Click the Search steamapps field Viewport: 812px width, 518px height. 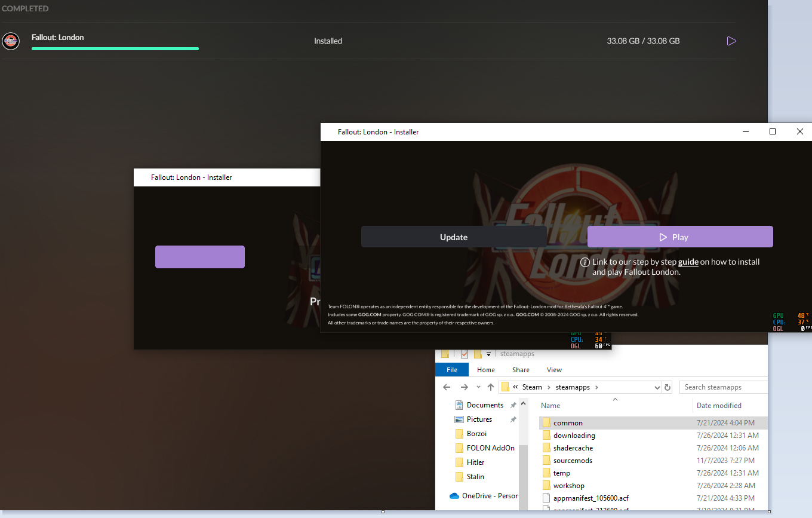pyautogui.click(x=724, y=387)
